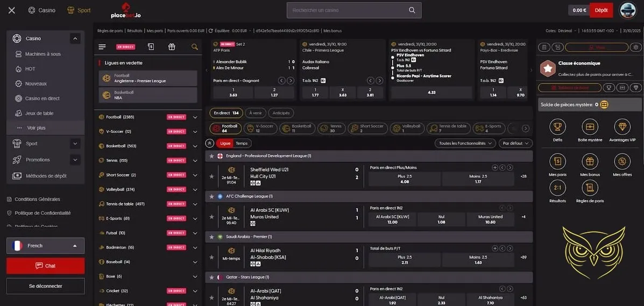Switch to the À venir tab

(x=256, y=113)
